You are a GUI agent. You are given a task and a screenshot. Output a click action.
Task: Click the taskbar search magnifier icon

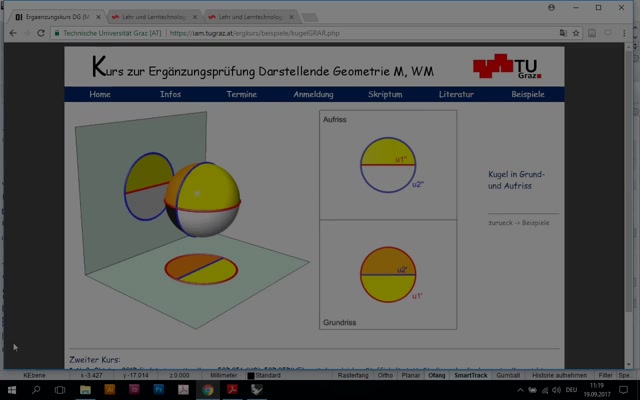pyautogui.click(x=36, y=390)
